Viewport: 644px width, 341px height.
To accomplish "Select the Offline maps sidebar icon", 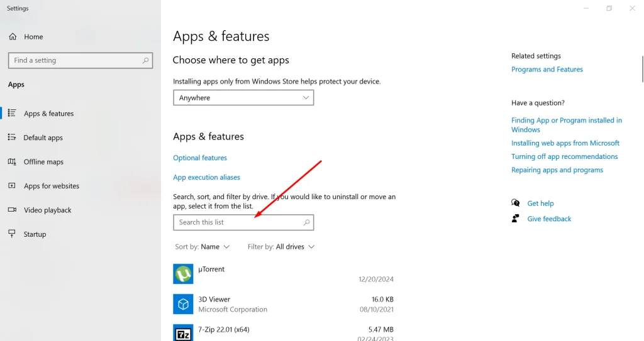I will pyautogui.click(x=12, y=161).
